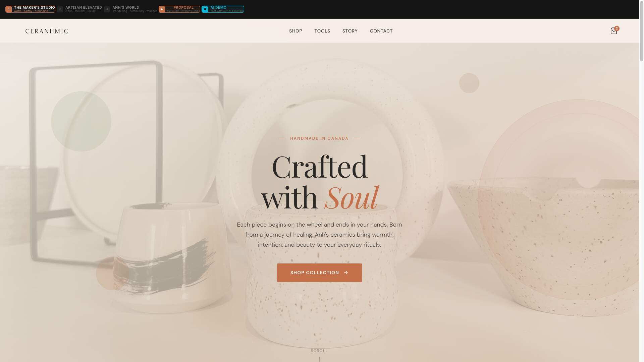Click the number 2 badge for Artisan Elevated
Viewport: 644px width, 362px height.
pyautogui.click(x=60, y=9)
